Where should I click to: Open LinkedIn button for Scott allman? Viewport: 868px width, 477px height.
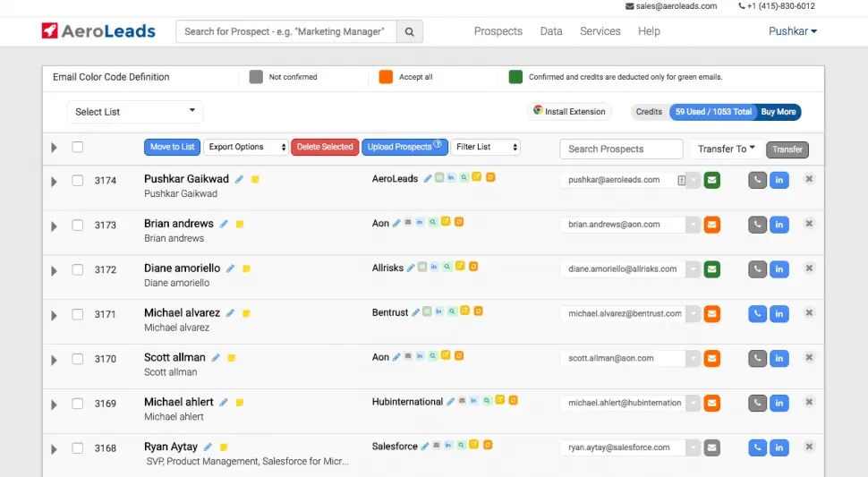click(779, 359)
